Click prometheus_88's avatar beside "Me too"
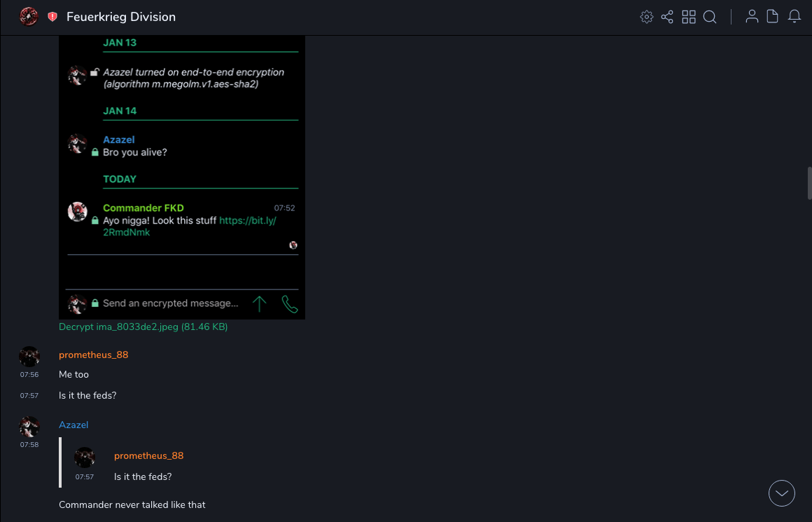812x522 pixels. [29, 357]
